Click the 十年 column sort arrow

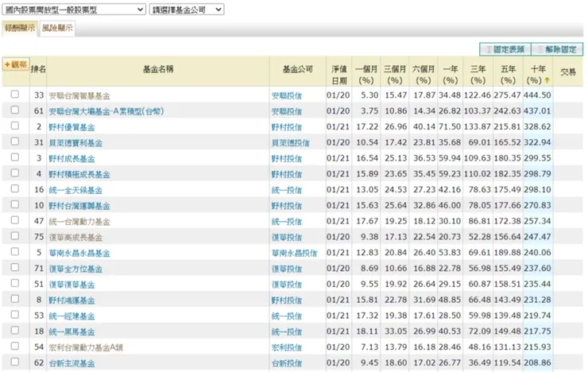click(x=547, y=80)
